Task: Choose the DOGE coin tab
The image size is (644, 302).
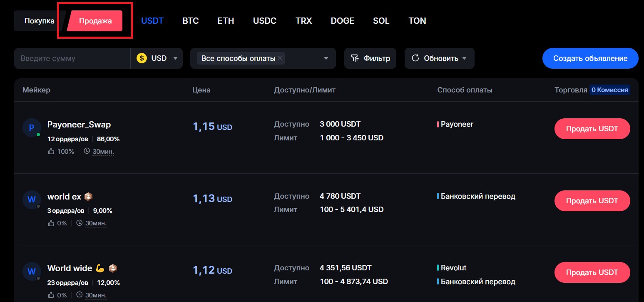Action: pos(343,21)
